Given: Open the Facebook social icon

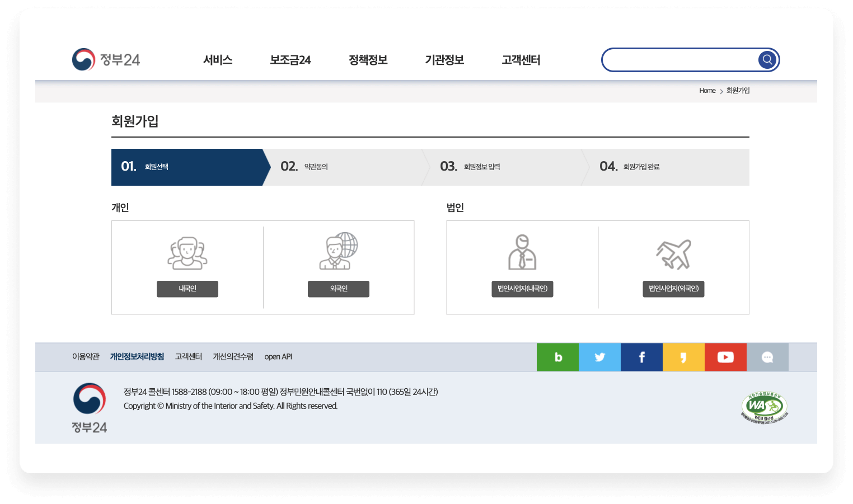Looking at the screenshot, I should (x=641, y=357).
